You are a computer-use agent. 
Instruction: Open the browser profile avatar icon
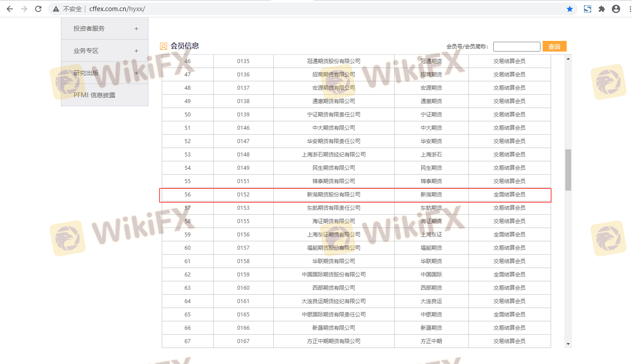616,9
